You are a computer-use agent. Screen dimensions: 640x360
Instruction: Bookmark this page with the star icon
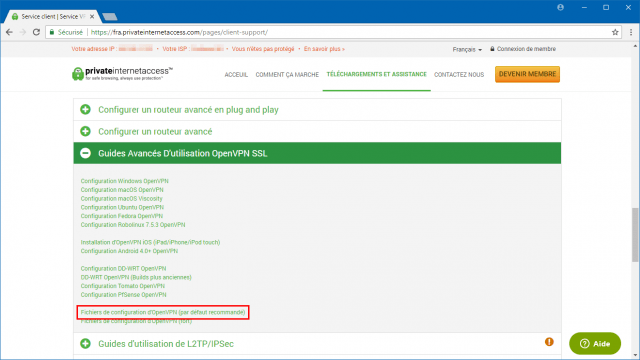point(615,32)
